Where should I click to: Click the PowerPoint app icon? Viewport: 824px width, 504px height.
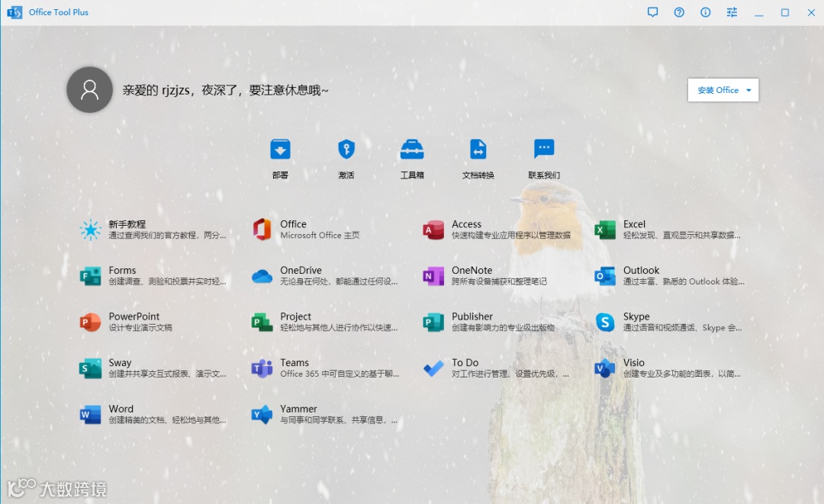click(90, 322)
